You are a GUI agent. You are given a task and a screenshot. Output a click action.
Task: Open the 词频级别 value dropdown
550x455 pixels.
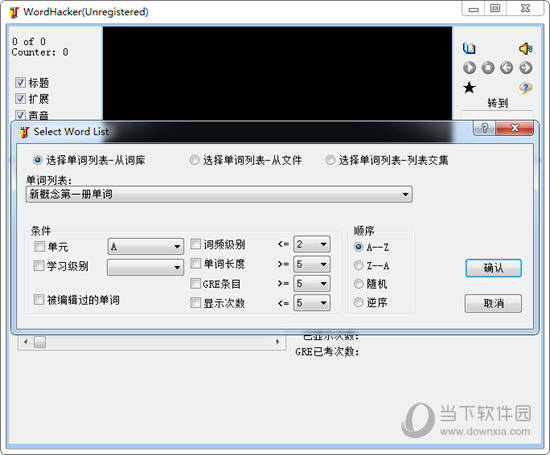pyautogui.click(x=312, y=244)
